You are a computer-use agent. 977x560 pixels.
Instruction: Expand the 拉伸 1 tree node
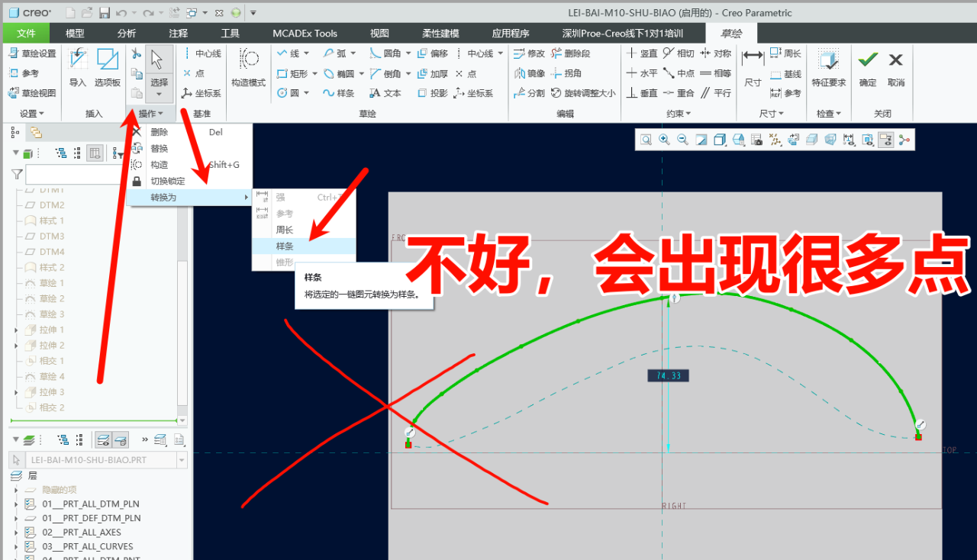16,330
